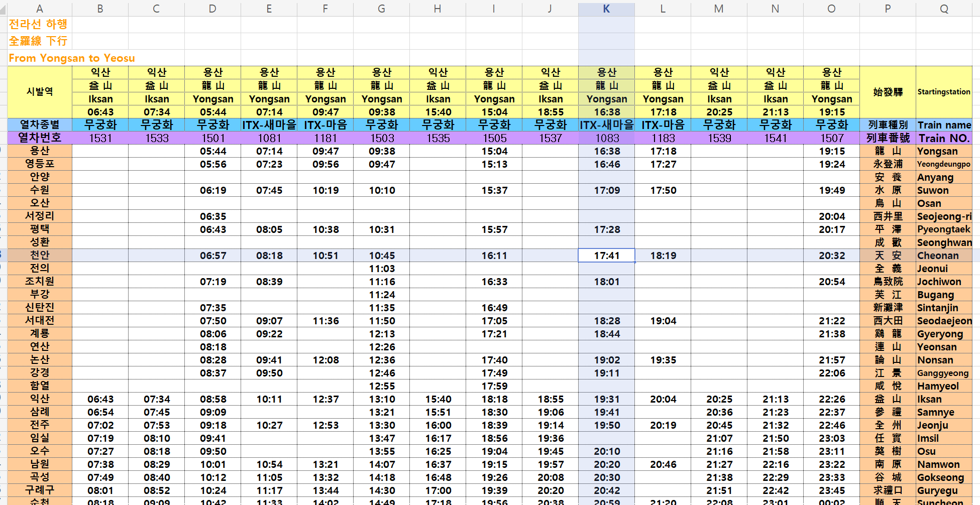Click the 22:26 cell in Iksan row
The image size is (980, 505).
point(832,399)
